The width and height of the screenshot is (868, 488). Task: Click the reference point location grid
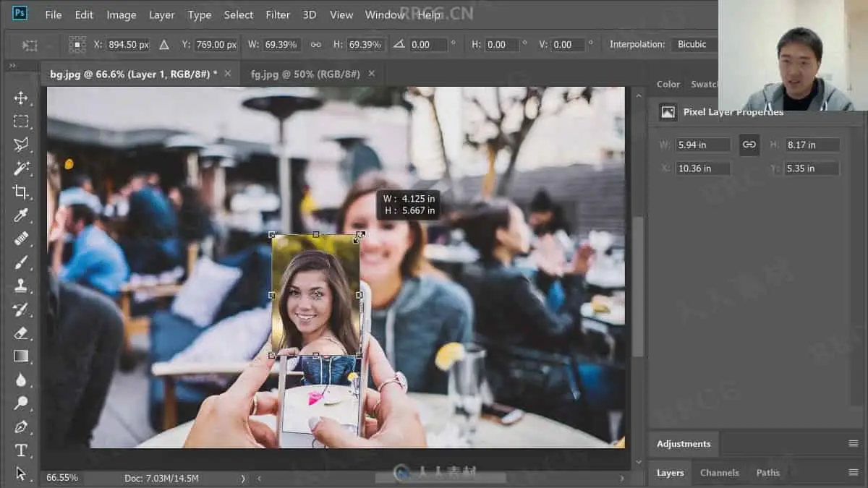[x=77, y=45]
